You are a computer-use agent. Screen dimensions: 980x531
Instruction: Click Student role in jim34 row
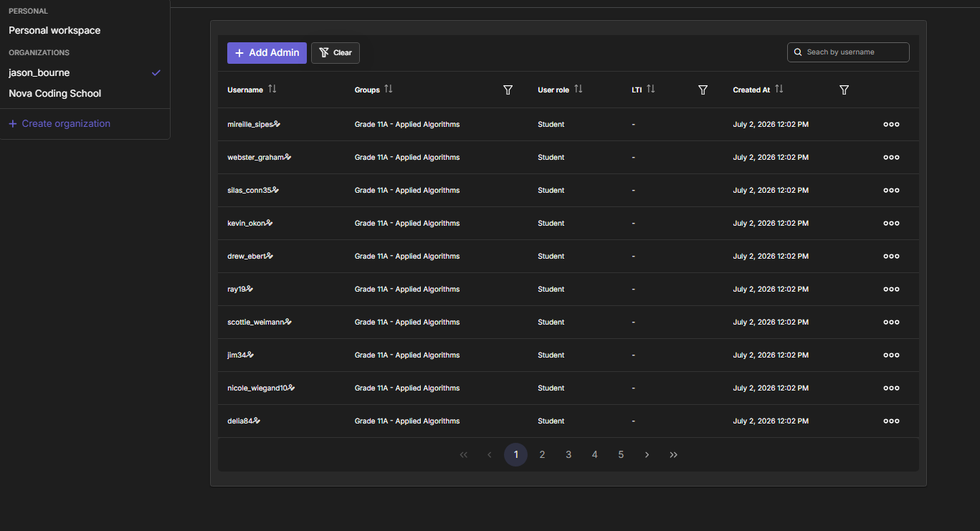coord(551,355)
